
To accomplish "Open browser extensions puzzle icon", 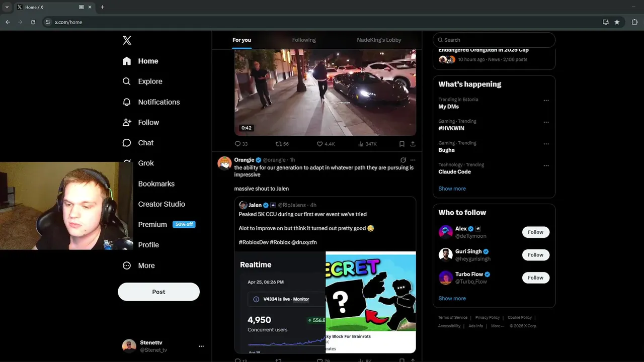I will pos(634,22).
